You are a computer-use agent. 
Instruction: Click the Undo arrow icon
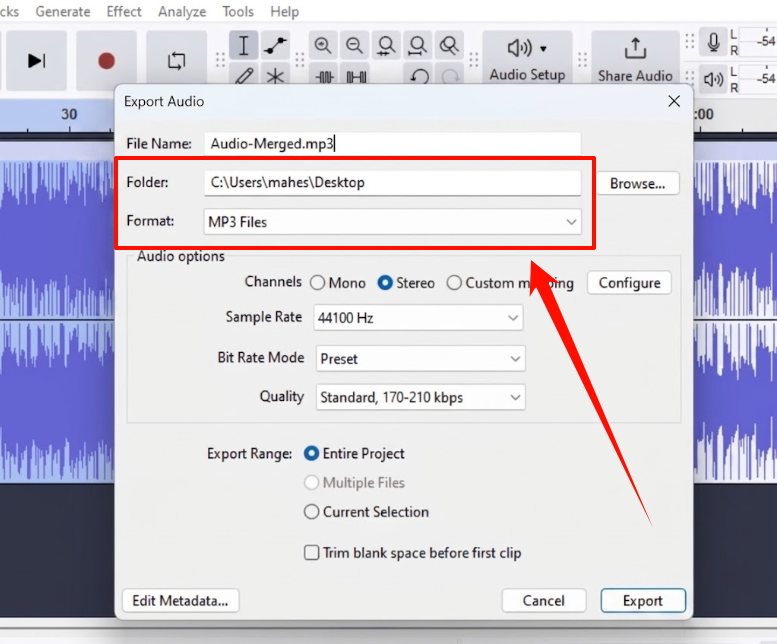click(x=420, y=76)
